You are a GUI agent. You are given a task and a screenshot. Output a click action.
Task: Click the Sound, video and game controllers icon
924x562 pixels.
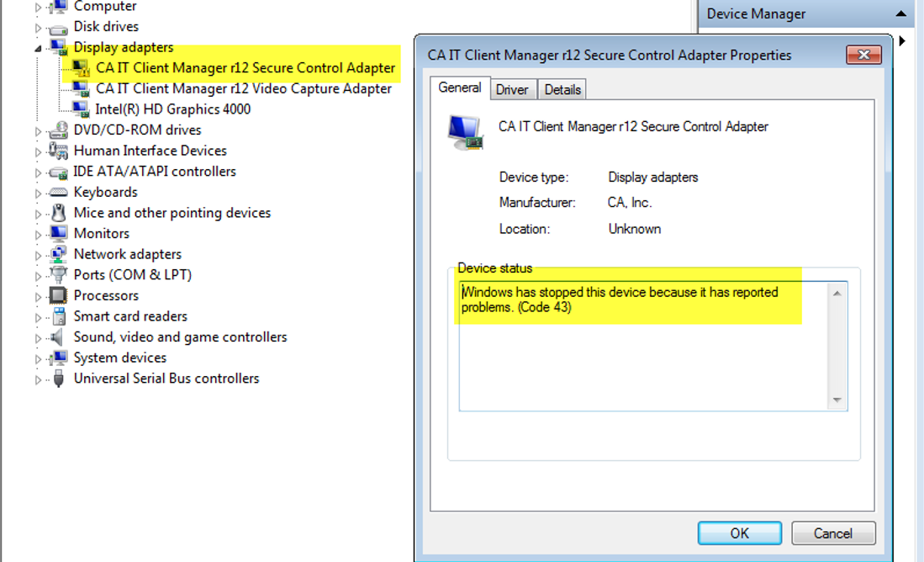[x=57, y=337]
